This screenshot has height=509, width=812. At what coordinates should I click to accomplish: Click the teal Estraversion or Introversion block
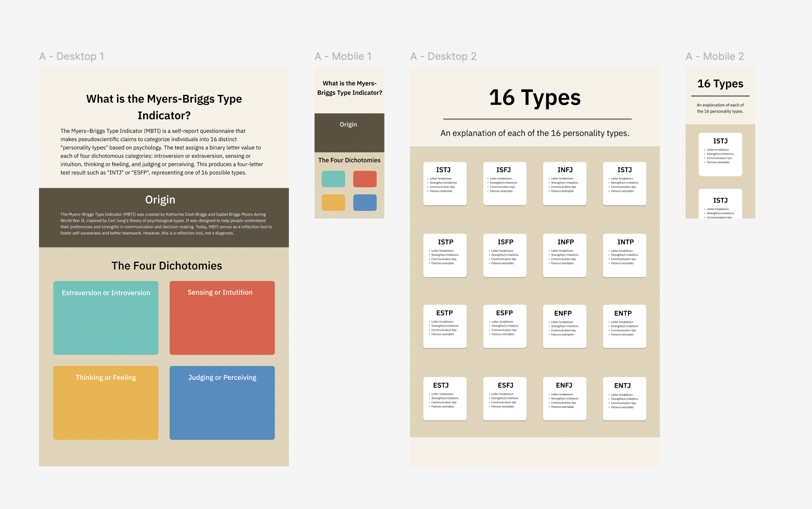pos(105,318)
